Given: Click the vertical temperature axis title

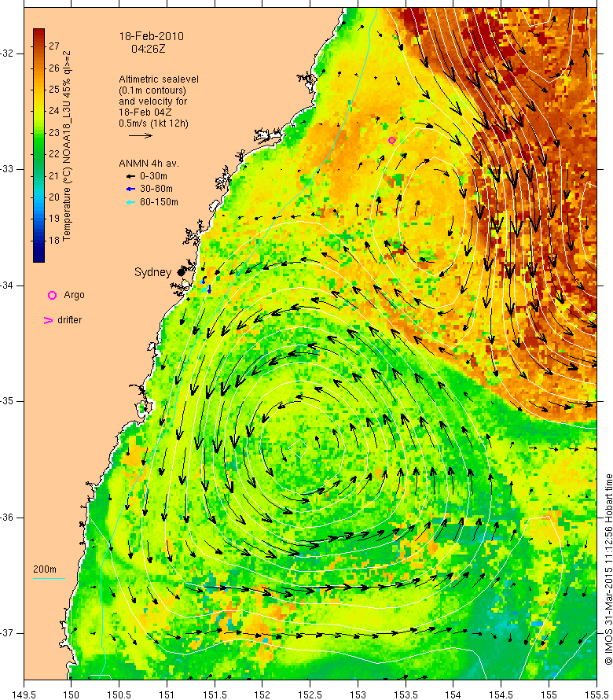Looking at the screenshot, I should tap(67, 146).
